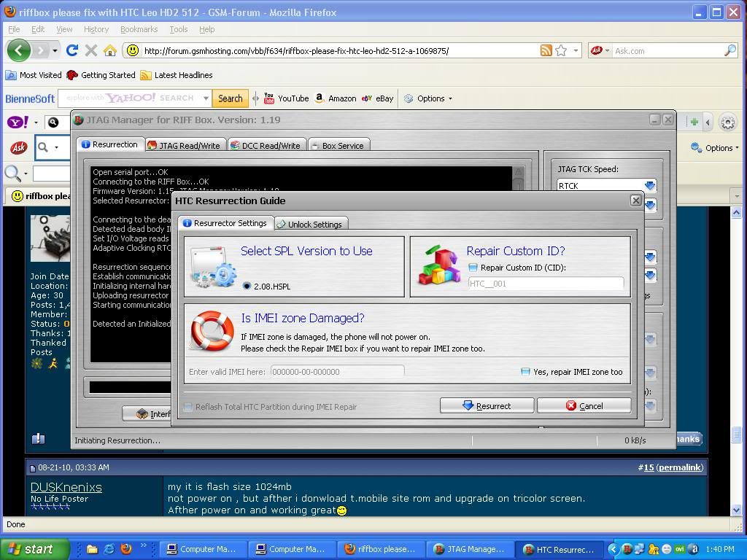Image resolution: width=747 pixels, height=560 pixels.
Task: Click the Yahoo Search button
Action: (230, 98)
